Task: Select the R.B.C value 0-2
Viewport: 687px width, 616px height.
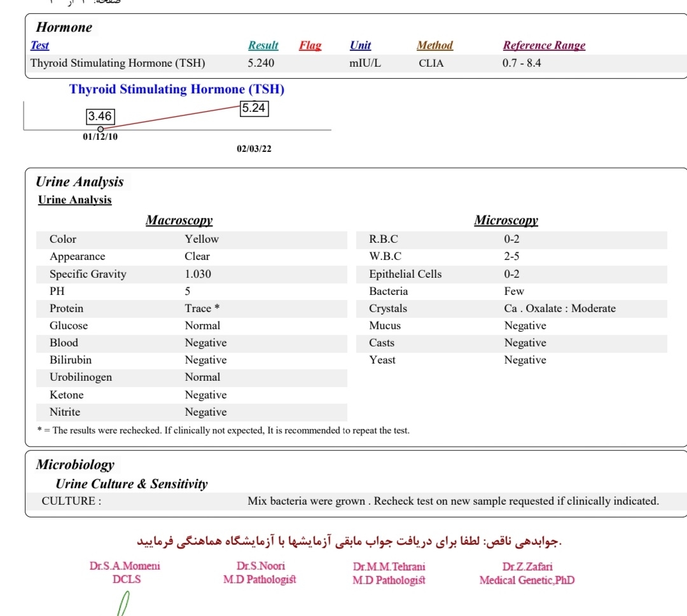Action: coord(511,240)
